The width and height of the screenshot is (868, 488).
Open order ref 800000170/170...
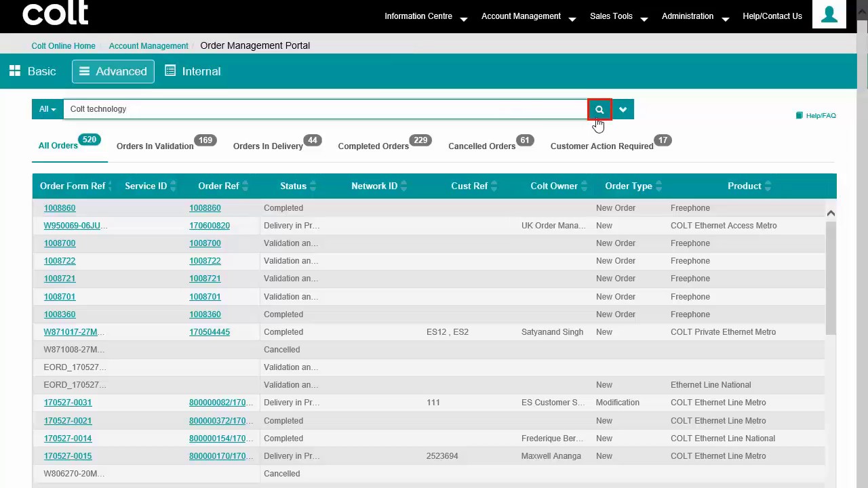(x=221, y=456)
